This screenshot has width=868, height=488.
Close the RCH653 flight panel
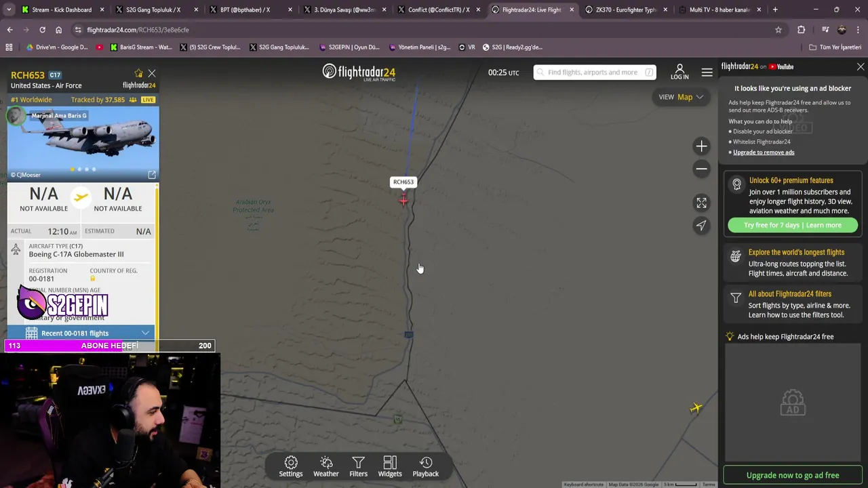pos(152,73)
